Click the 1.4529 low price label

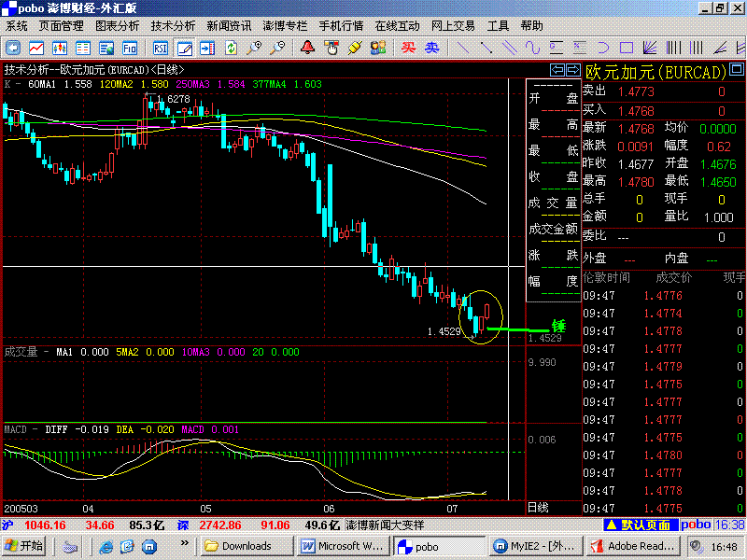(x=444, y=331)
